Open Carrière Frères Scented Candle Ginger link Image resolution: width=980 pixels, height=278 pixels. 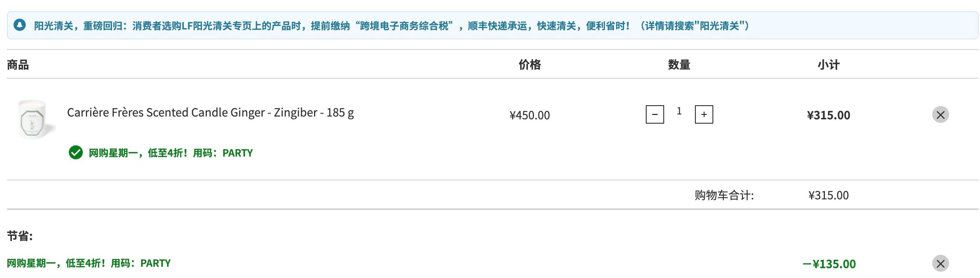click(x=210, y=113)
